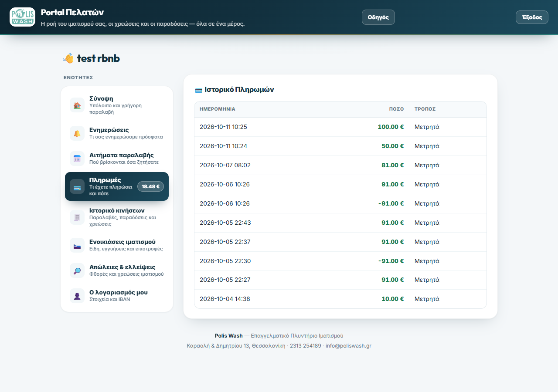Click the ΠΟΣΟ column header

tap(397, 109)
